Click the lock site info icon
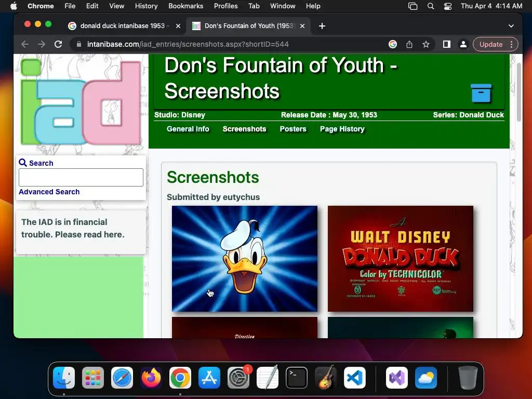532x399 pixels. tap(79, 44)
